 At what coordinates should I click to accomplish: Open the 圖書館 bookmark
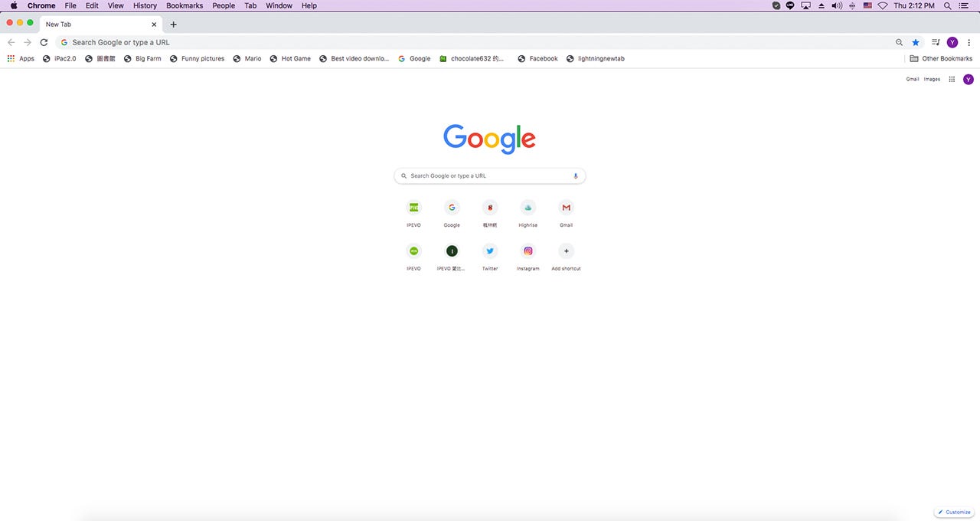click(x=100, y=58)
